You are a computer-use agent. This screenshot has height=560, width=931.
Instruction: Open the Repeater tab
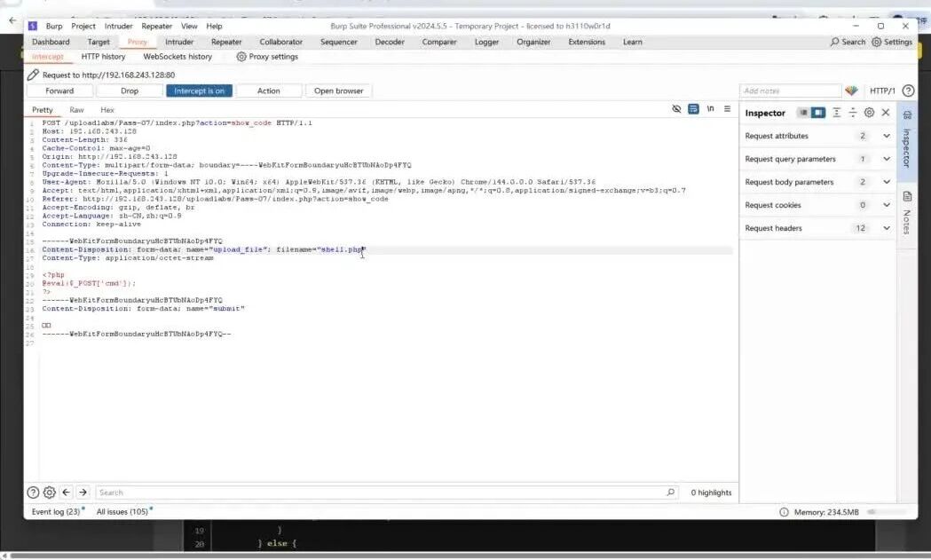[x=226, y=43]
